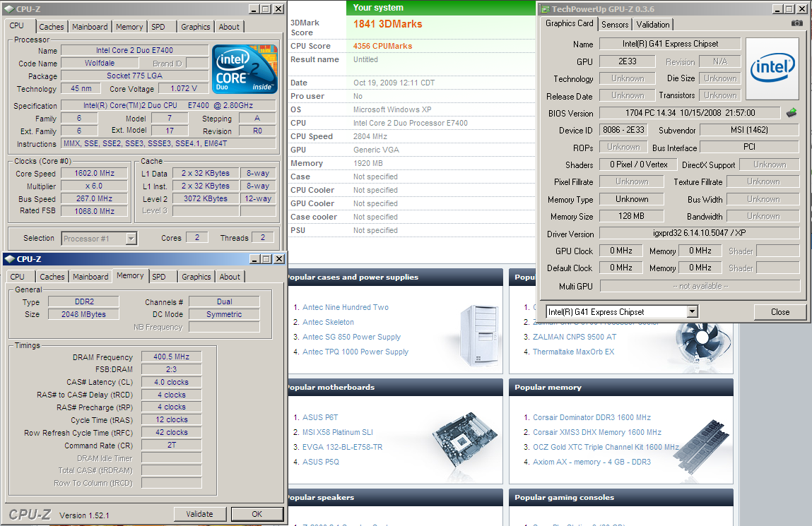Click the top CPU-Z title bar icon
The width and height of the screenshot is (812, 526).
click(x=8, y=8)
